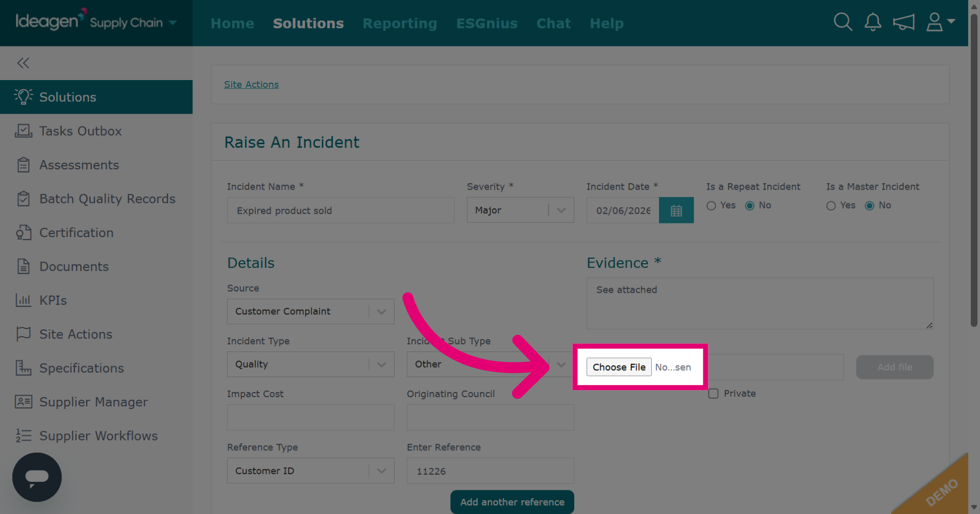This screenshot has height=514, width=980.
Task: Click the Solutions lightbulb icon in sidebar
Action: click(x=23, y=96)
